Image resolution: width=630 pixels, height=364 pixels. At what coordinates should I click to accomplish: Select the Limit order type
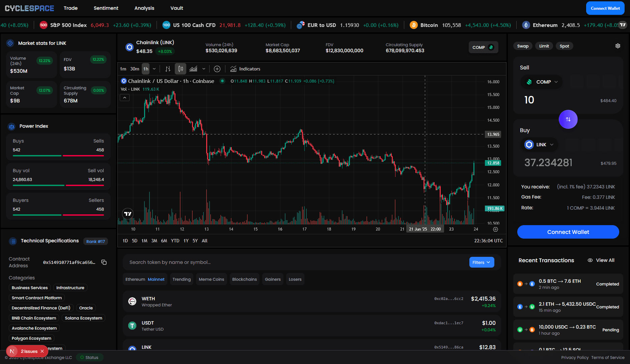point(544,46)
